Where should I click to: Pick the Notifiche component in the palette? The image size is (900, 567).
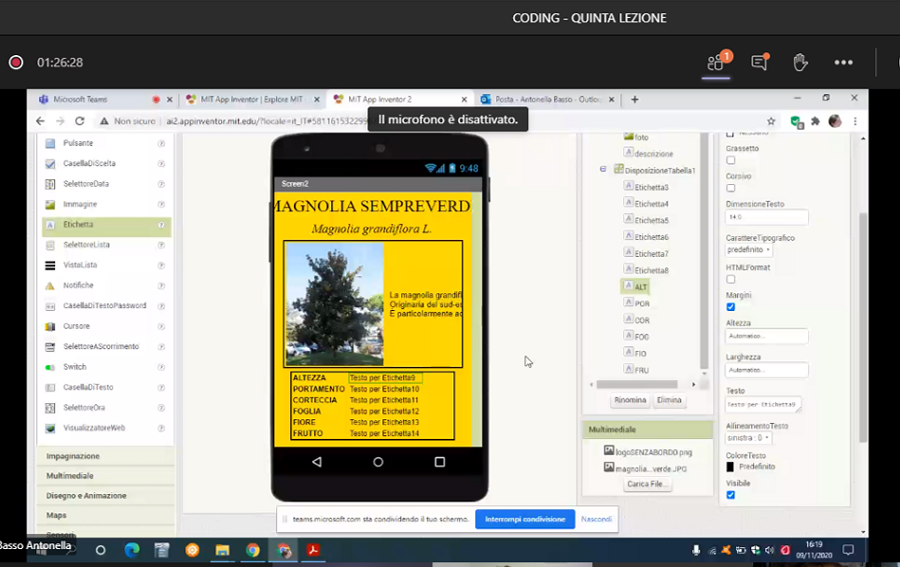[x=78, y=285]
